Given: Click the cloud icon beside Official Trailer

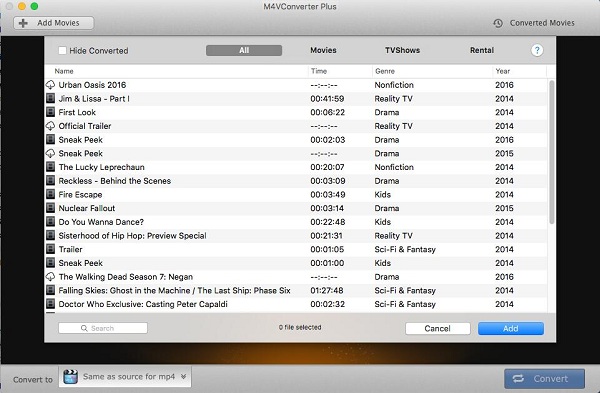Looking at the screenshot, I should pyautogui.click(x=50, y=126).
